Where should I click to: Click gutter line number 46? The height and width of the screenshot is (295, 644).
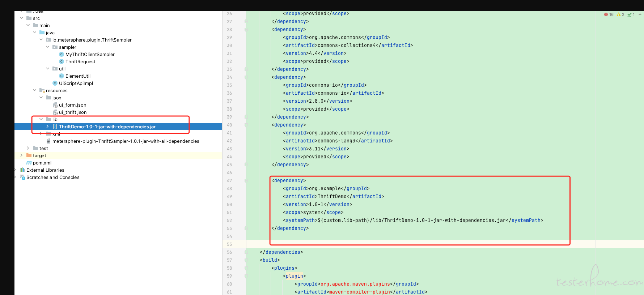[229, 173]
